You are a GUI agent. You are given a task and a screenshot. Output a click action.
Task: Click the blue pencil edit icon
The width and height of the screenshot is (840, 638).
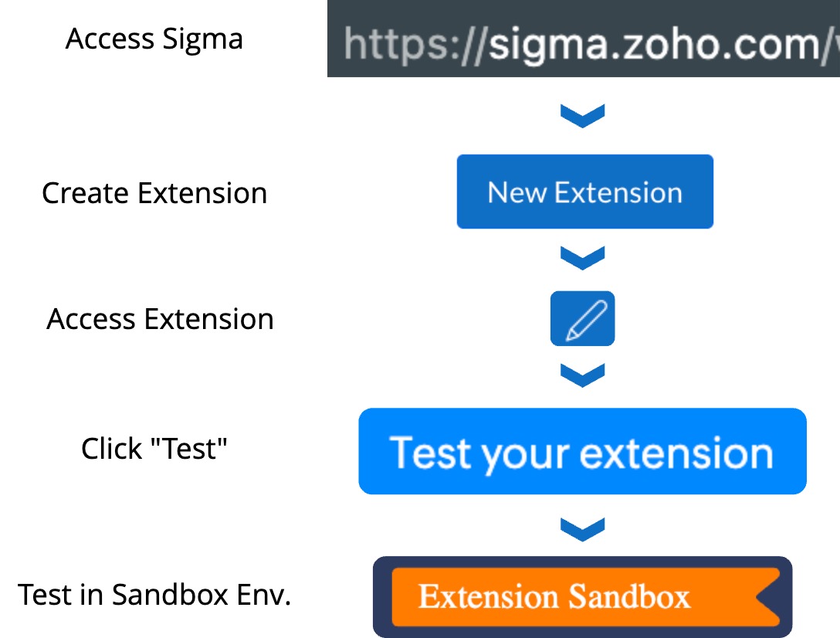582,318
